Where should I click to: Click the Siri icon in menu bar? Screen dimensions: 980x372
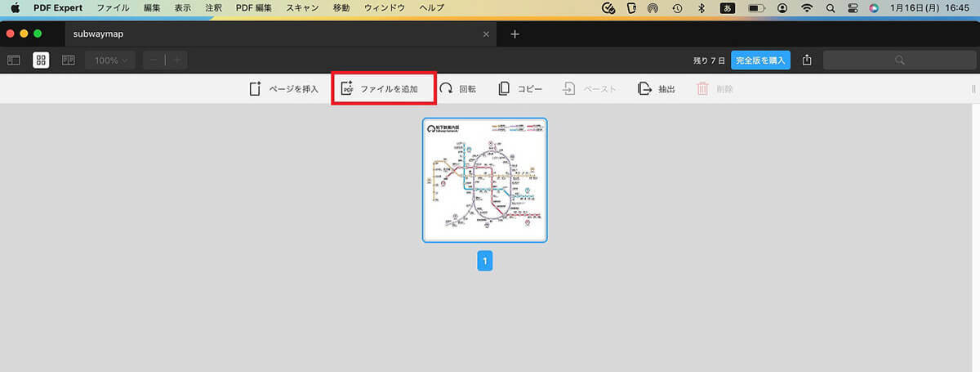(x=874, y=8)
